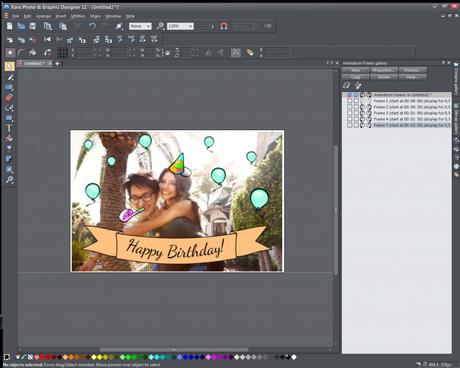Open the Insert menu

[x=61, y=16]
